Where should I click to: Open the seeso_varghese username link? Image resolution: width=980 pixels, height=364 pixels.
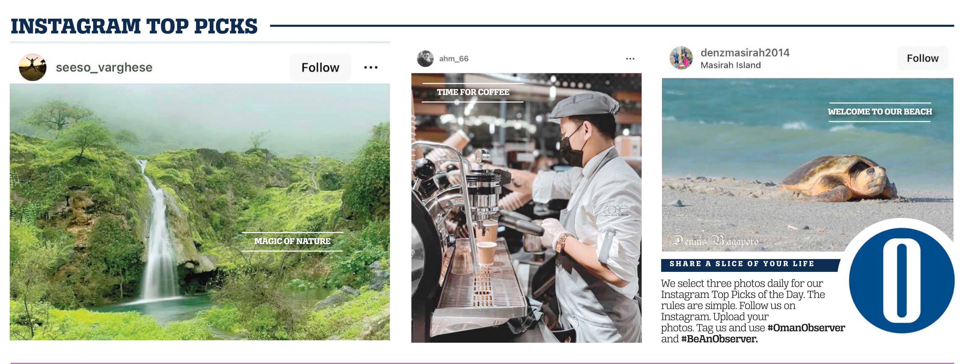[104, 67]
